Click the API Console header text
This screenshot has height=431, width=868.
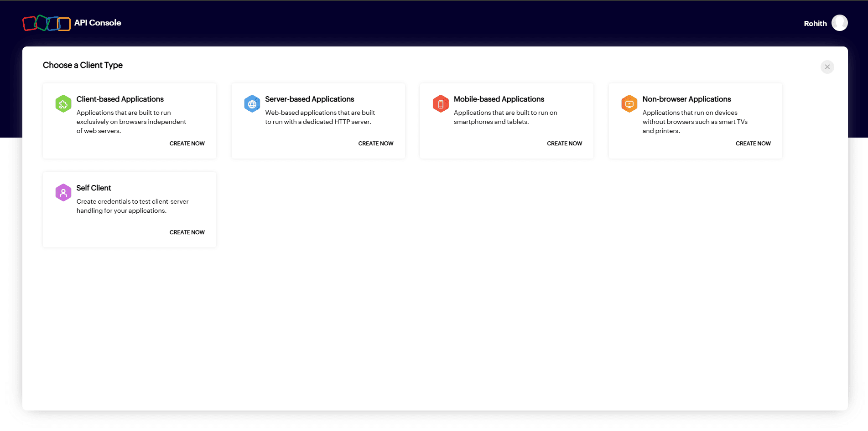[98, 23]
